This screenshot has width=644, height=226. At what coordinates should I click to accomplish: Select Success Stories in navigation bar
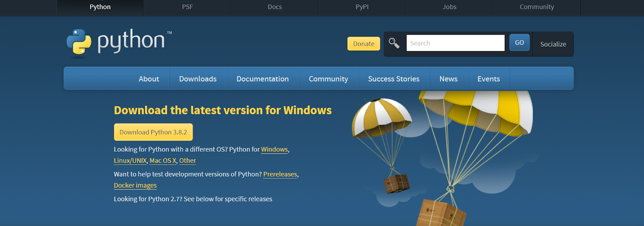tap(394, 79)
